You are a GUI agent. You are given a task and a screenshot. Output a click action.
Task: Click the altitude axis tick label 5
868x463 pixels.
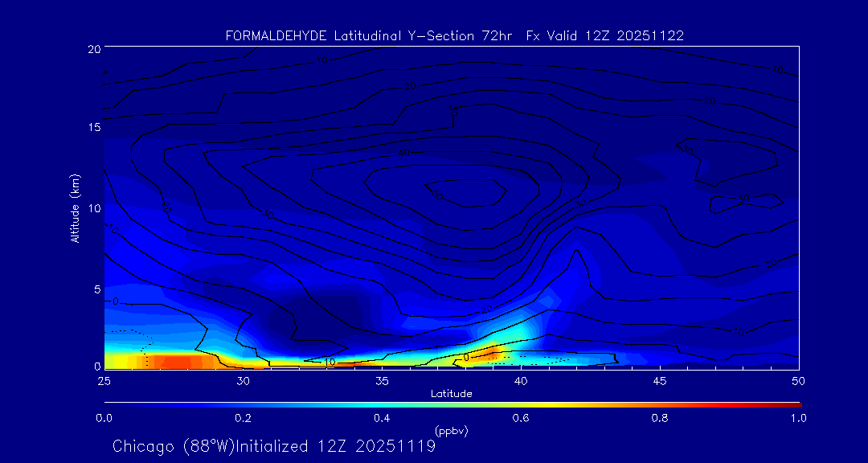97,289
